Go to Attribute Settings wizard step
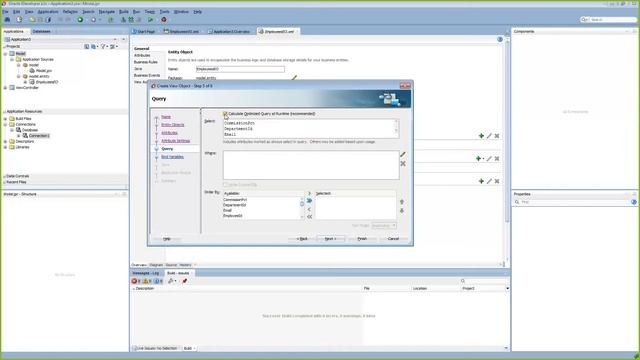The height and width of the screenshot is (360, 640). pyautogui.click(x=176, y=141)
